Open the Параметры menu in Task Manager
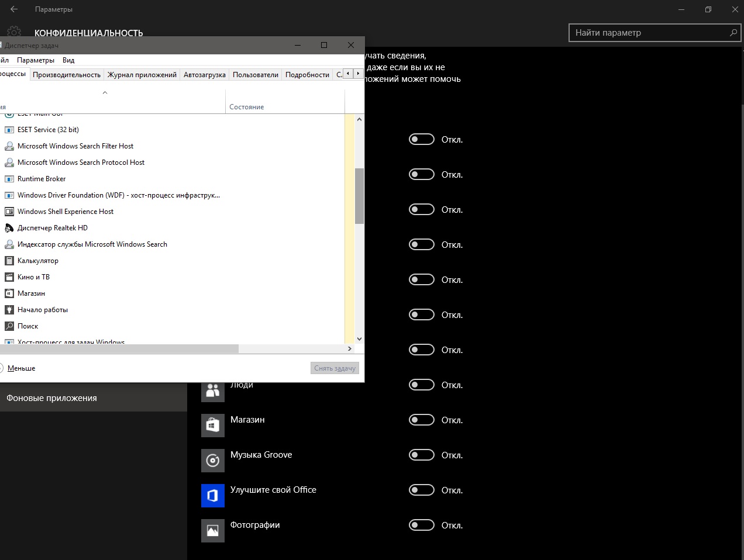This screenshot has width=744, height=560. click(36, 60)
